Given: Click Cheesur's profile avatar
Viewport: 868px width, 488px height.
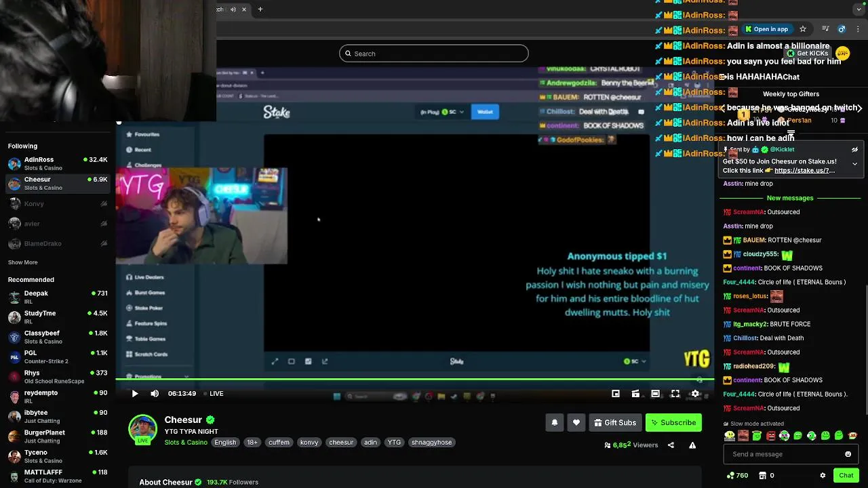Looking at the screenshot, I should click(142, 428).
